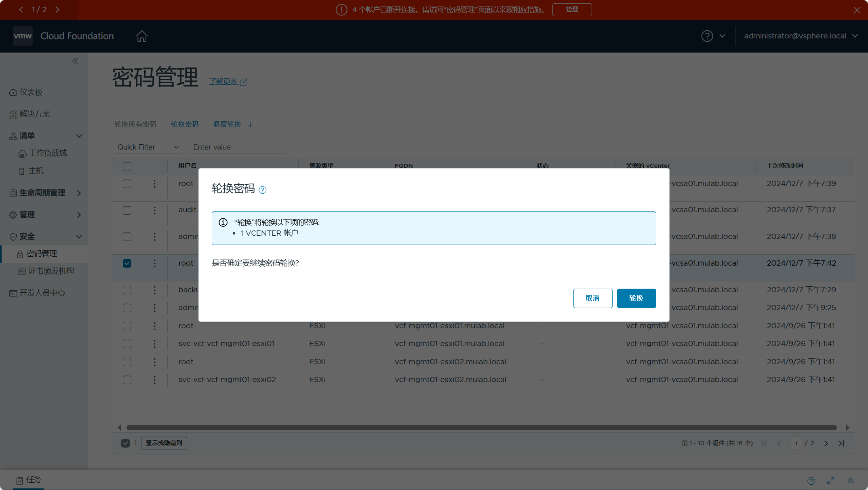Uncheck the selected root vCenter row
This screenshot has height=490, width=868.
pos(127,264)
